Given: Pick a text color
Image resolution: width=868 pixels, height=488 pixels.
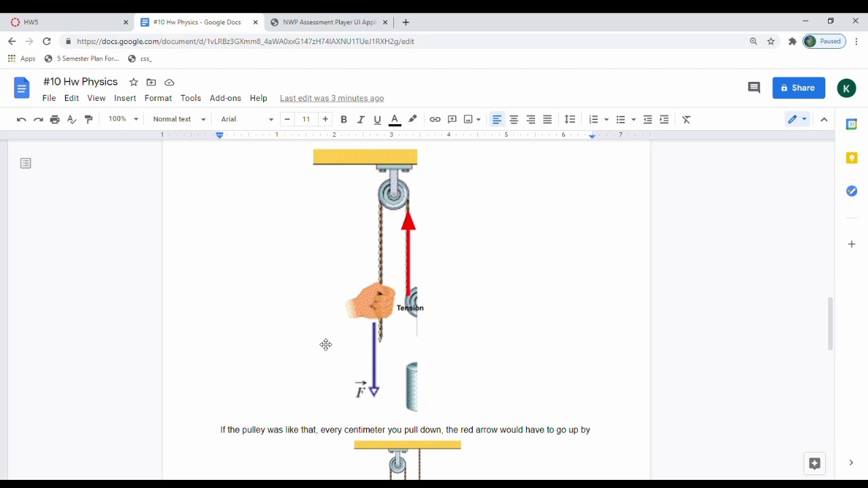Looking at the screenshot, I should 395,119.
